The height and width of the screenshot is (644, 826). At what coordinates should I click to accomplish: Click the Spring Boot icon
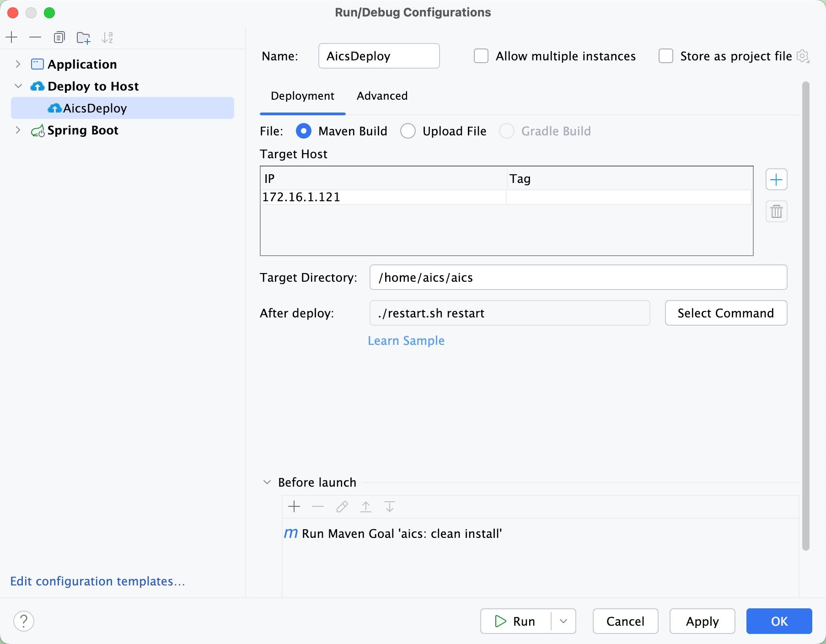(38, 130)
